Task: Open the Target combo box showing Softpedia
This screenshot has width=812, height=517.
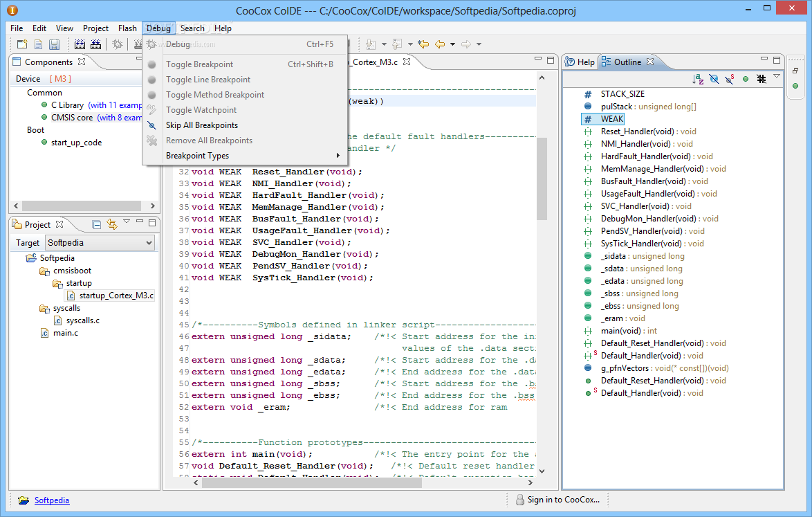Action: (x=100, y=242)
